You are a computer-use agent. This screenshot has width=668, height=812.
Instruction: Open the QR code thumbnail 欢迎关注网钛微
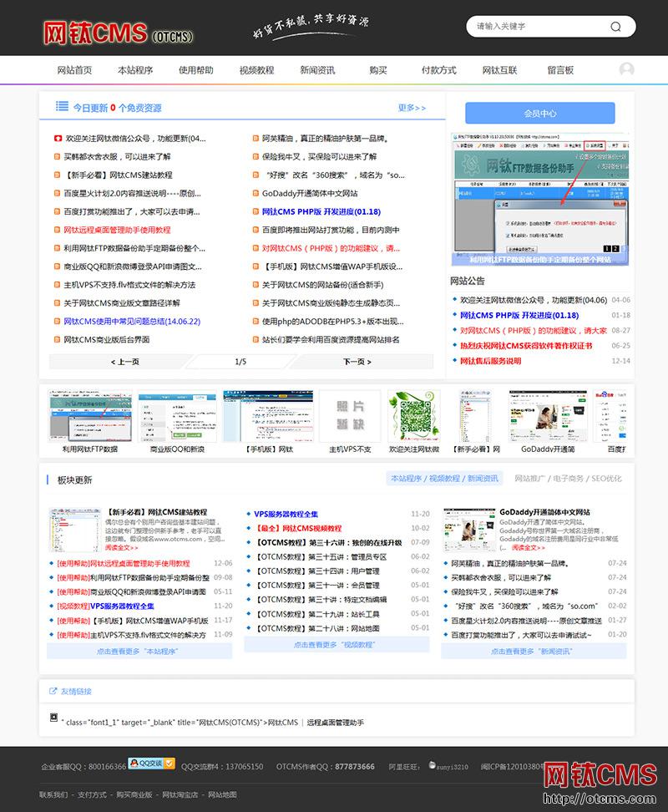tap(413, 416)
